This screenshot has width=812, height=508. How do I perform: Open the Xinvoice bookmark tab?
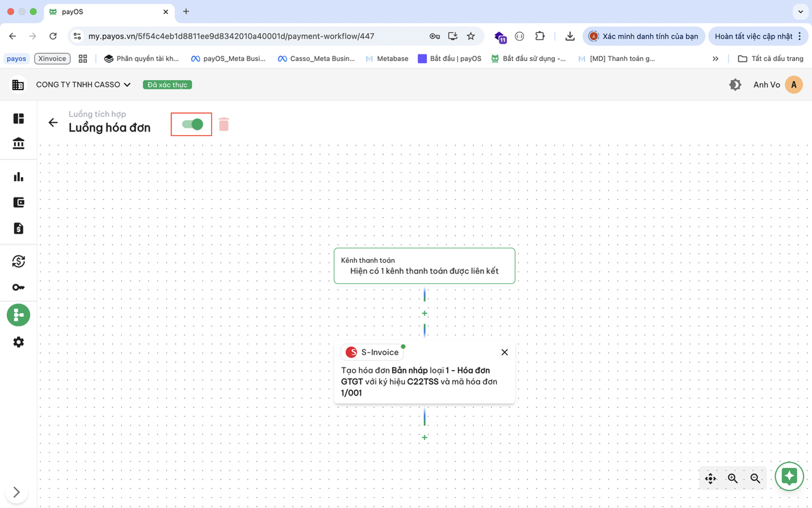[x=52, y=58]
